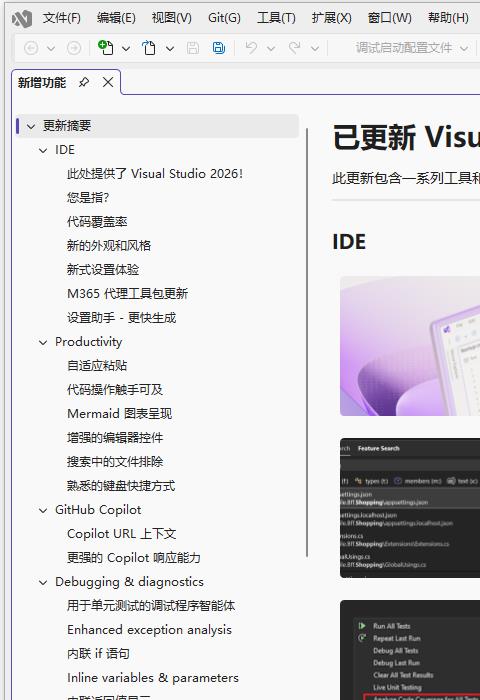Click the redo arrow icon
480x700 pixels.
(295, 47)
